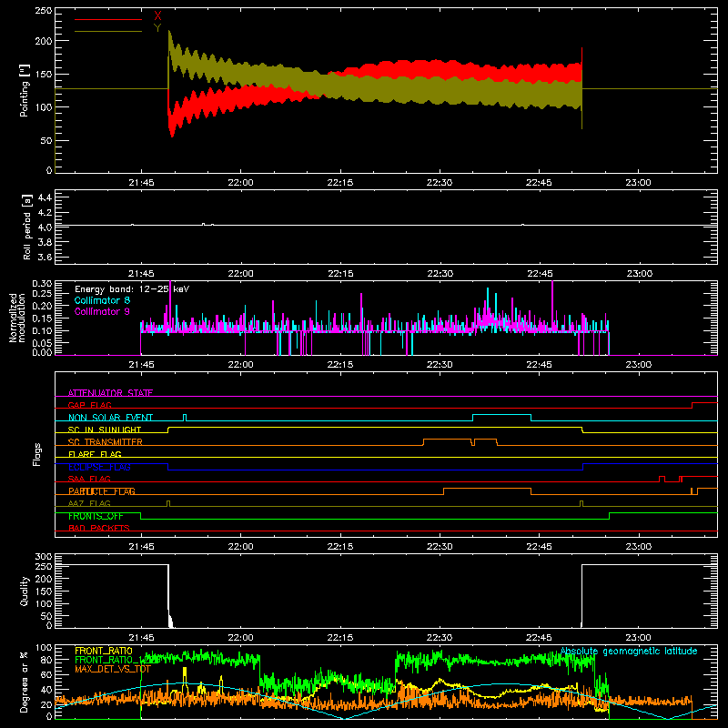The width and height of the screenshot is (728, 728).
Task: Click the yellow FRONT_RATIO legend label
Action: pos(104,651)
